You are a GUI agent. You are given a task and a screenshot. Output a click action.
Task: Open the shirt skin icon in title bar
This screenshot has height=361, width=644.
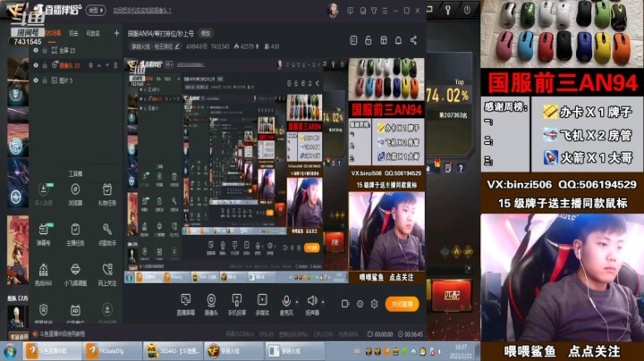pos(374,11)
